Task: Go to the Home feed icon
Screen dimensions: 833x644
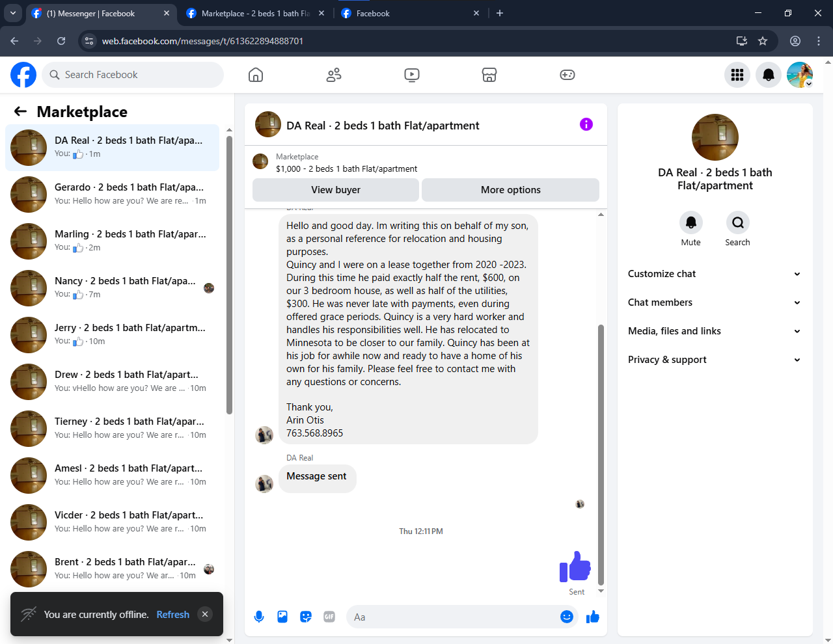Action: coord(256,75)
